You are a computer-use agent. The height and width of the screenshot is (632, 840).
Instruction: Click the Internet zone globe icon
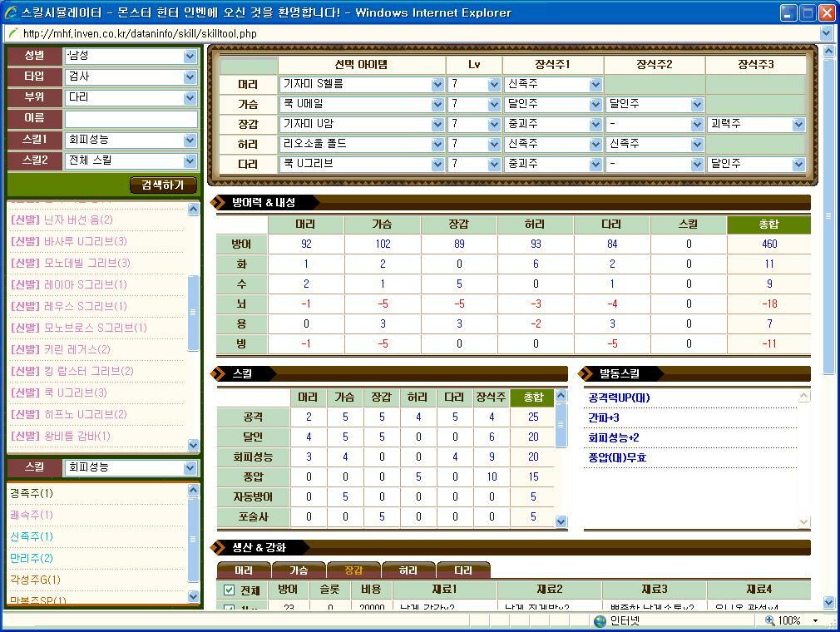pyautogui.click(x=600, y=621)
